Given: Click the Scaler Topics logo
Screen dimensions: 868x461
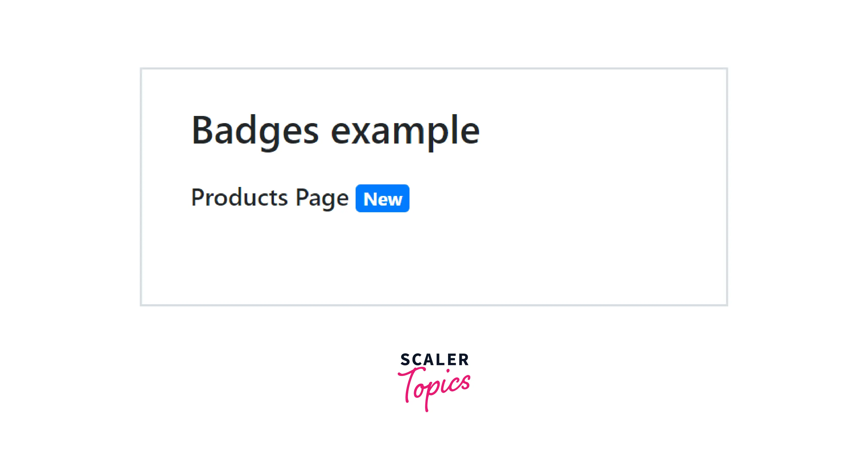Looking at the screenshot, I should (434, 381).
